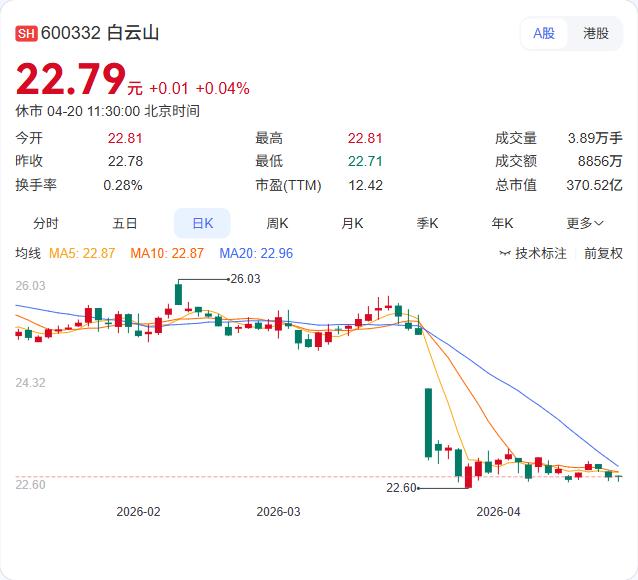Click the 2026-04 date axis label
The width and height of the screenshot is (638, 580).
(x=498, y=512)
